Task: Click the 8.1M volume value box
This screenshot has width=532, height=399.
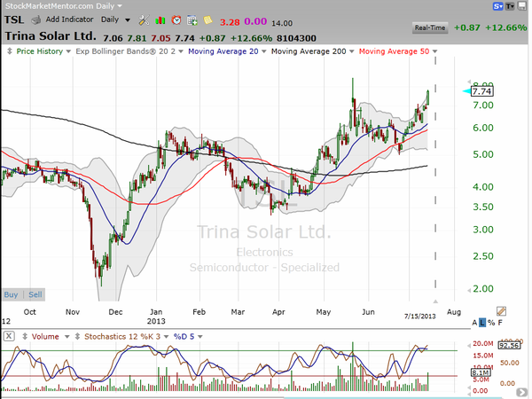Action: tap(481, 372)
